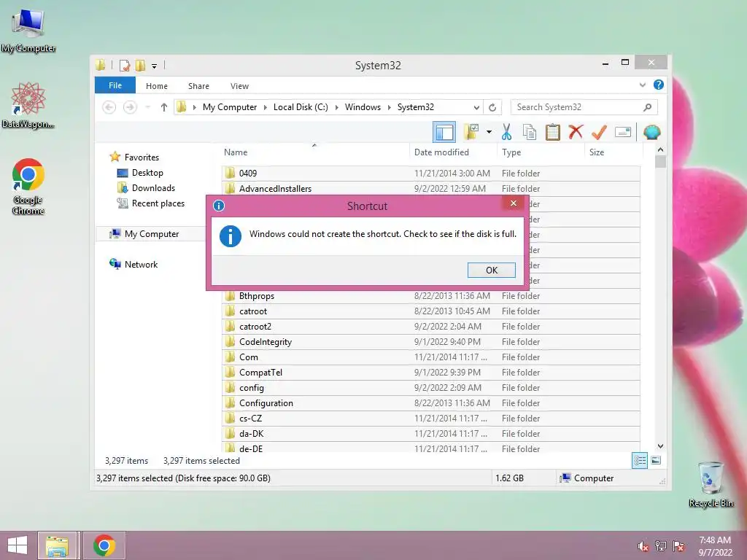Screen dimensions: 747x560
Task: Expand the breadcrumb arrow after Windows
Action: [x=390, y=107]
